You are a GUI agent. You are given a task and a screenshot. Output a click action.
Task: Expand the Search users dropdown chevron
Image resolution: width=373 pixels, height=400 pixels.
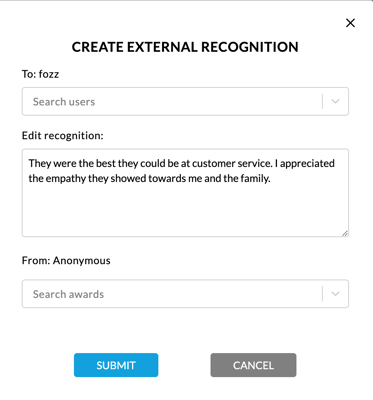(335, 101)
